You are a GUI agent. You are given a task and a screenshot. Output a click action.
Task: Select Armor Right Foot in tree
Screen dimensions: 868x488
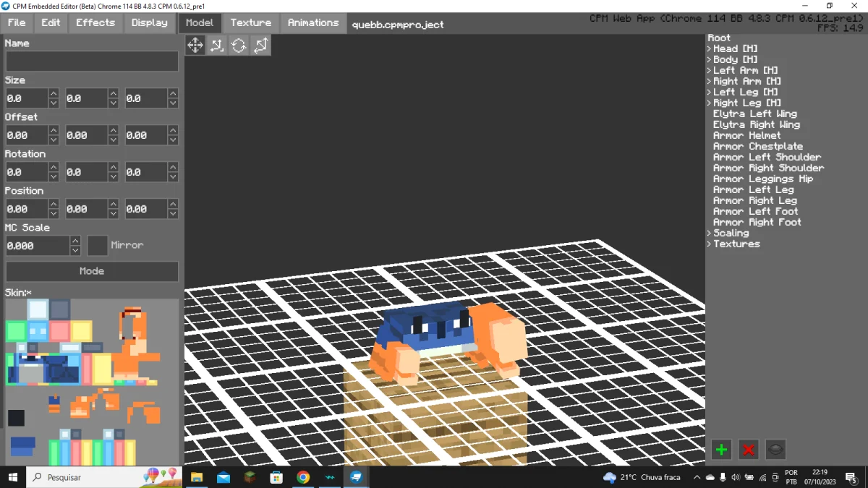click(x=757, y=222)
